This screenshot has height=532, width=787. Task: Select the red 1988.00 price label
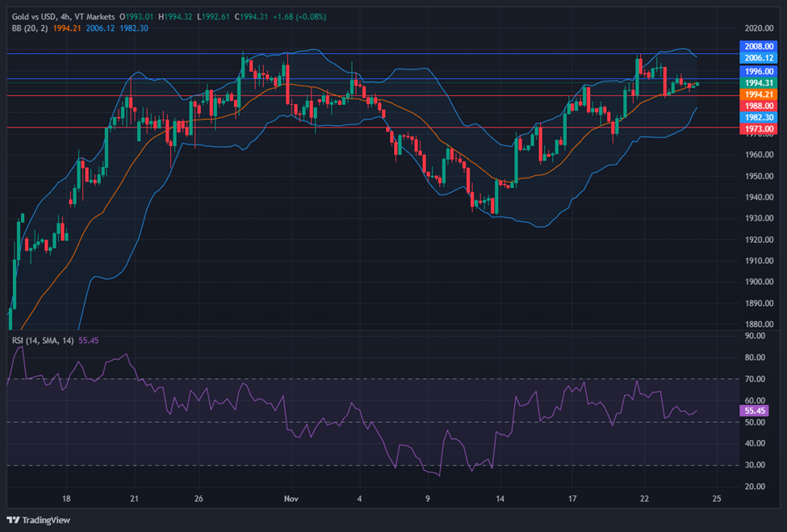(760, 106)
